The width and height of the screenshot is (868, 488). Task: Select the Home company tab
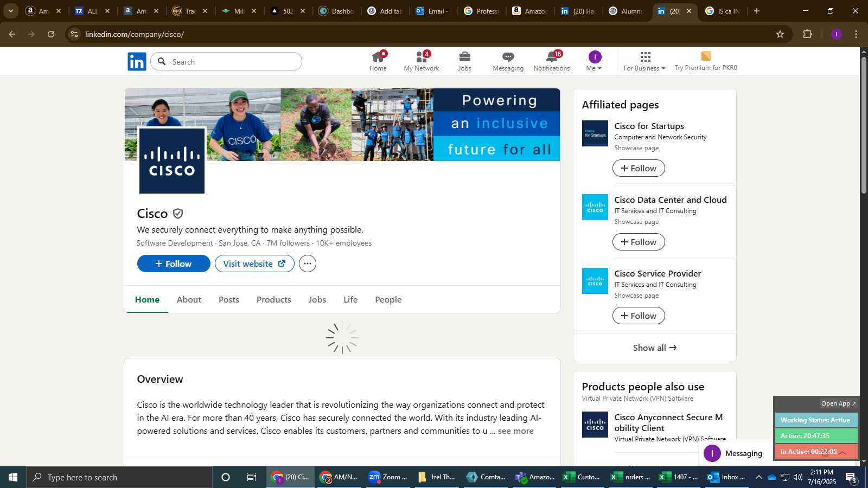147,299
